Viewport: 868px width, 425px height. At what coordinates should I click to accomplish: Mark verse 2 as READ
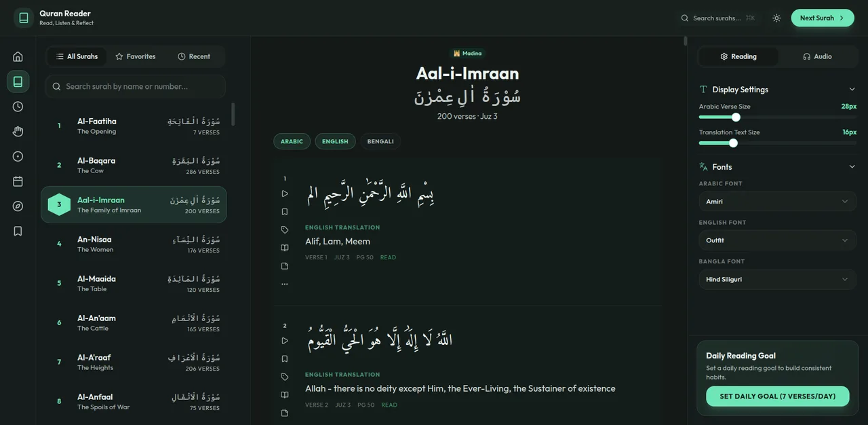tap(389, 405)
